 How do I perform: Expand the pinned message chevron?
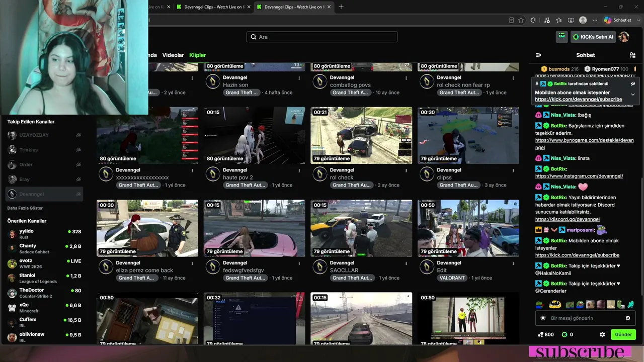pos(633,95)
